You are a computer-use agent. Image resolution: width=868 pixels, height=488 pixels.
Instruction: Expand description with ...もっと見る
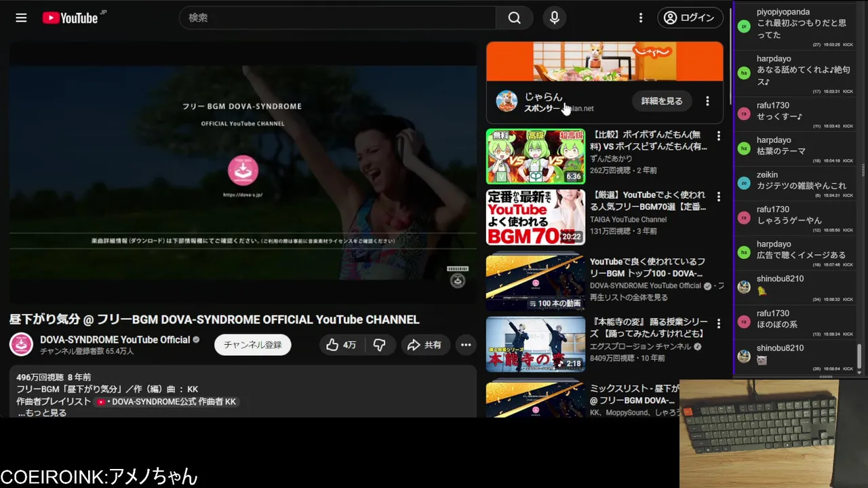pos(42,412)
